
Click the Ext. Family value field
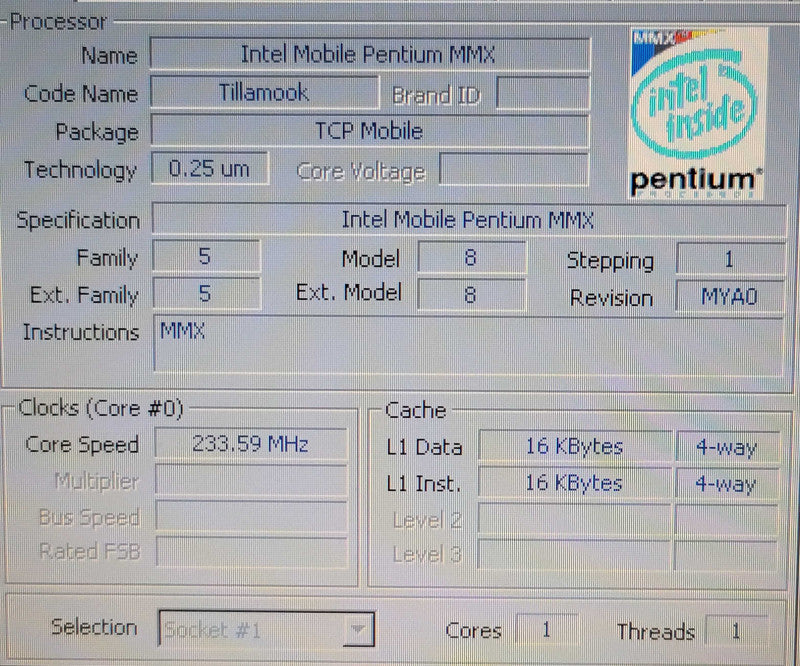pos(206,293)
